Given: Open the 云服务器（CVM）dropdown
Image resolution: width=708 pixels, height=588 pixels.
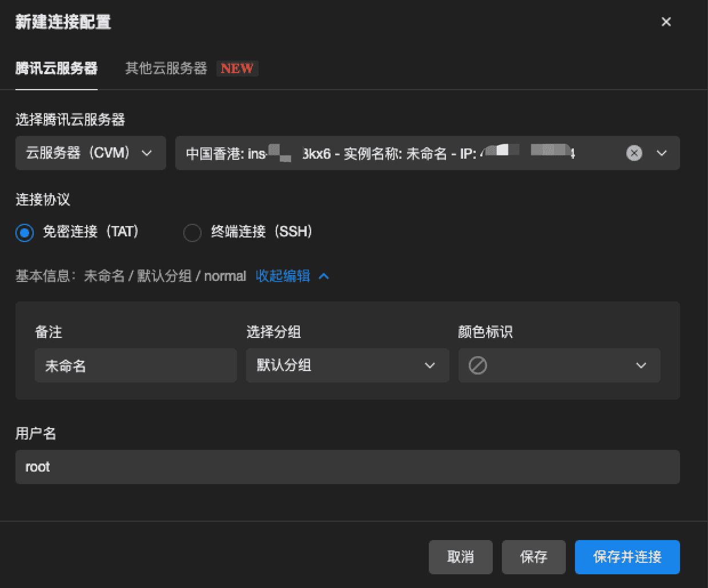Looking at the screenshot, I should (x=90, y=153).
